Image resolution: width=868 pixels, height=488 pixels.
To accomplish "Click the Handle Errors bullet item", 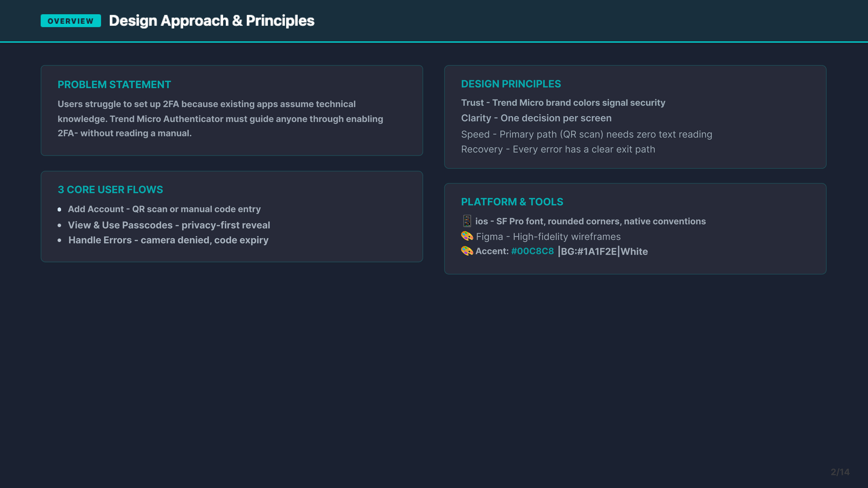I will coord(168,240).
